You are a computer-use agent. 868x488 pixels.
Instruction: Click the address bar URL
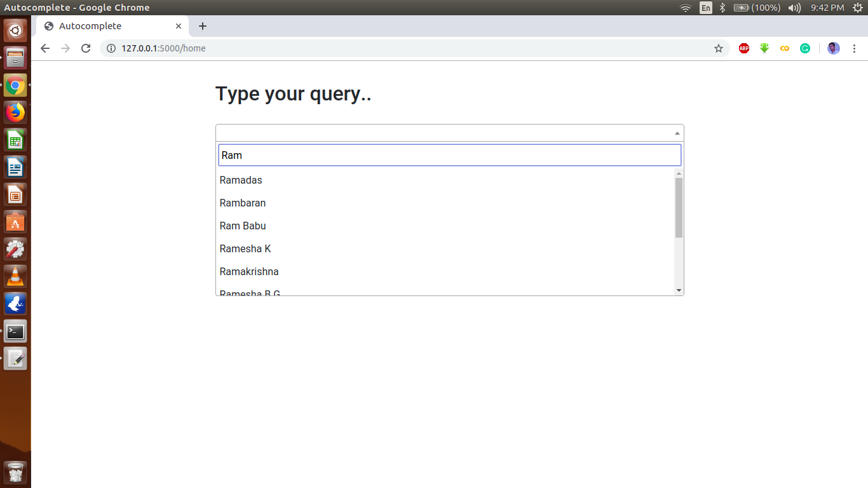(x=163, y=48)
